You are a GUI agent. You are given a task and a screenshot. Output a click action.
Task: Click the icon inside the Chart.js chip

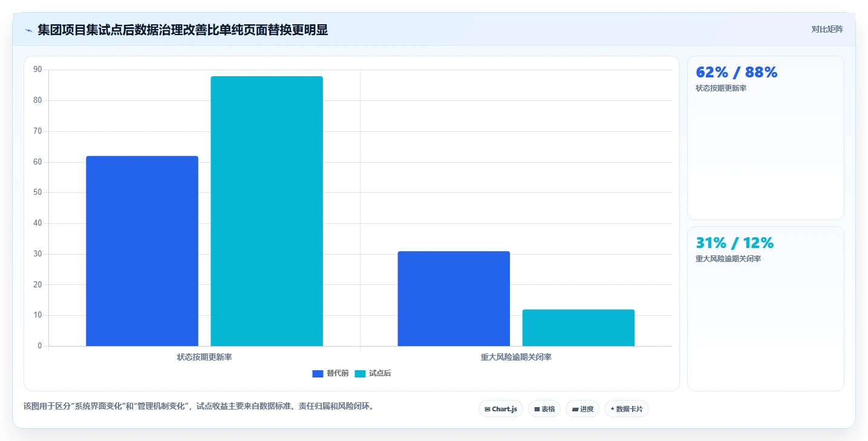pos(488,410)
